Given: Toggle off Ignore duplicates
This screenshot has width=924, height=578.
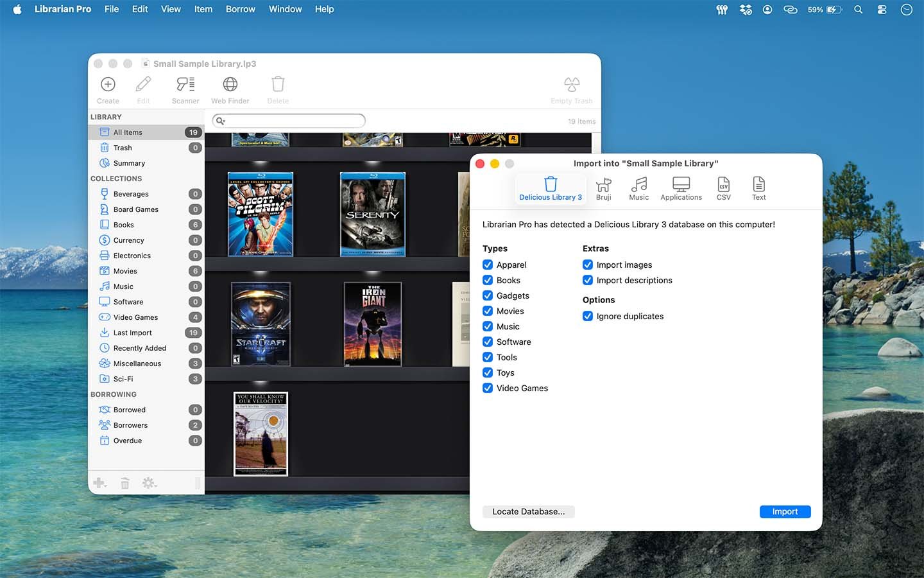Looking at the screenshot, I should click(588, 316).
